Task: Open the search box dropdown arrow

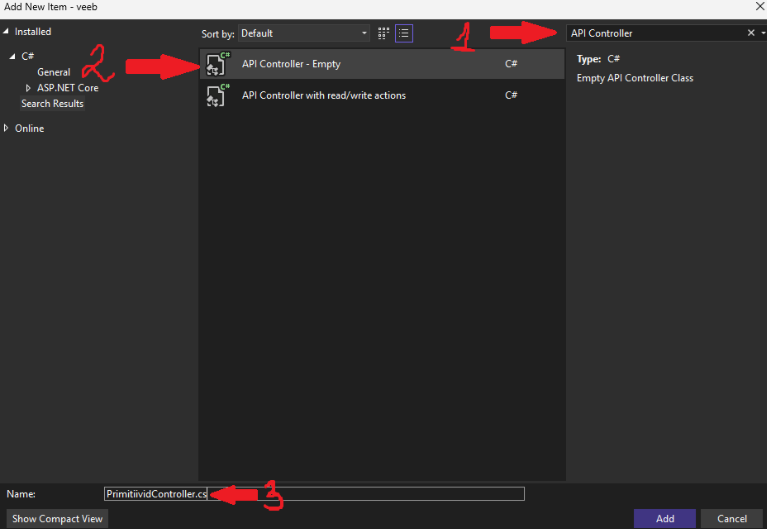Action: point(762,33)
